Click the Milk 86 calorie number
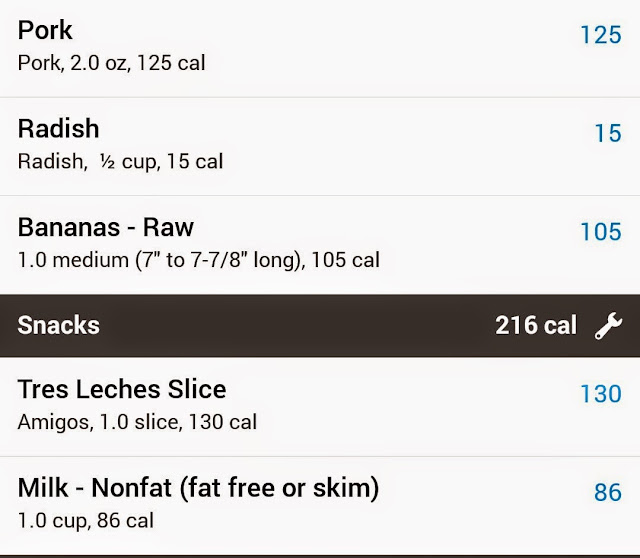Screen dimensions: 640x558 point(607,492)
